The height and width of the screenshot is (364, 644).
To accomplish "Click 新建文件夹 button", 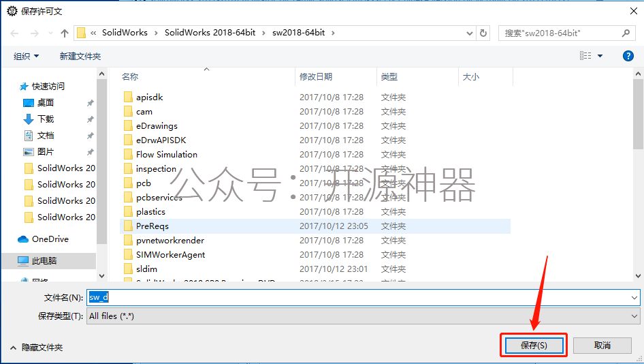I will 80,57.
